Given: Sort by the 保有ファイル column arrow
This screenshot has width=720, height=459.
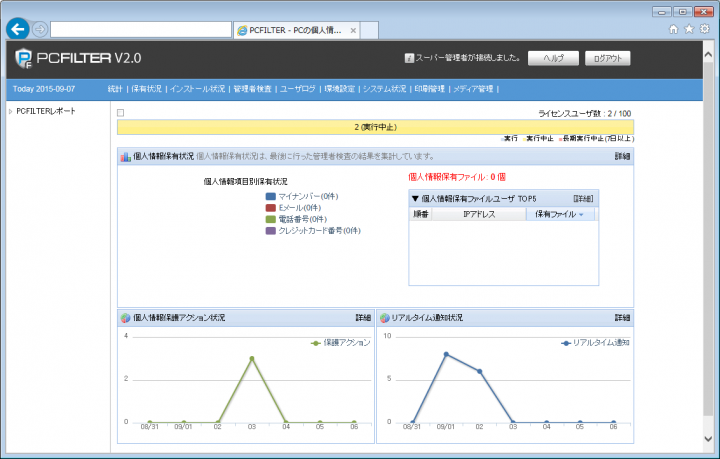Looking at the screenshot, I should pyautogui.click(x=581, y=215).
